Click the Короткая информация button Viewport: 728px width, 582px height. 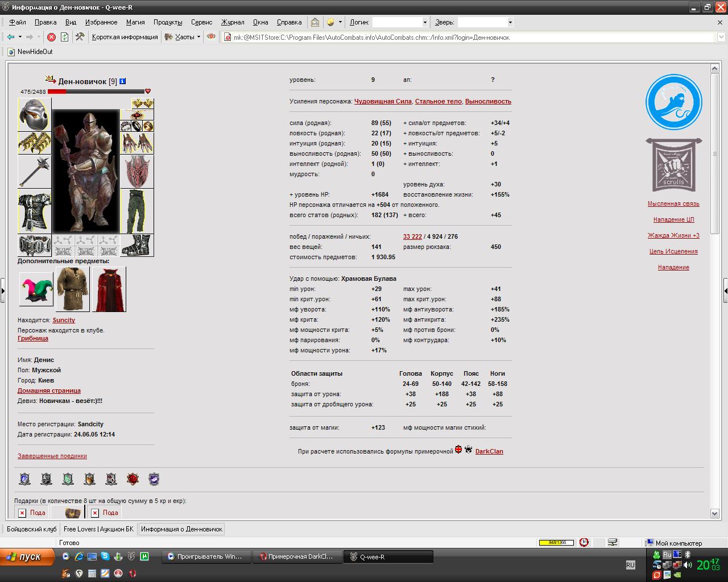pos(125,37)
